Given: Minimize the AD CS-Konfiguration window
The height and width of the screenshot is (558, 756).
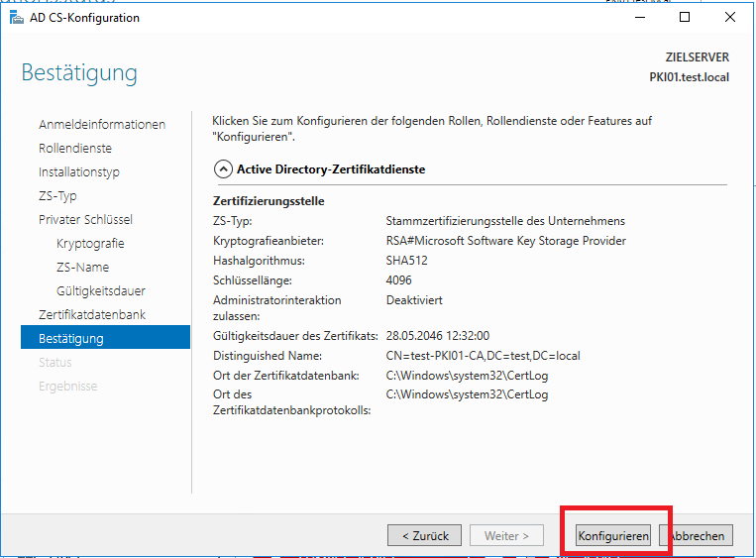Looking at the screenshot, I should pyautogui.click(x=638, y=18).
